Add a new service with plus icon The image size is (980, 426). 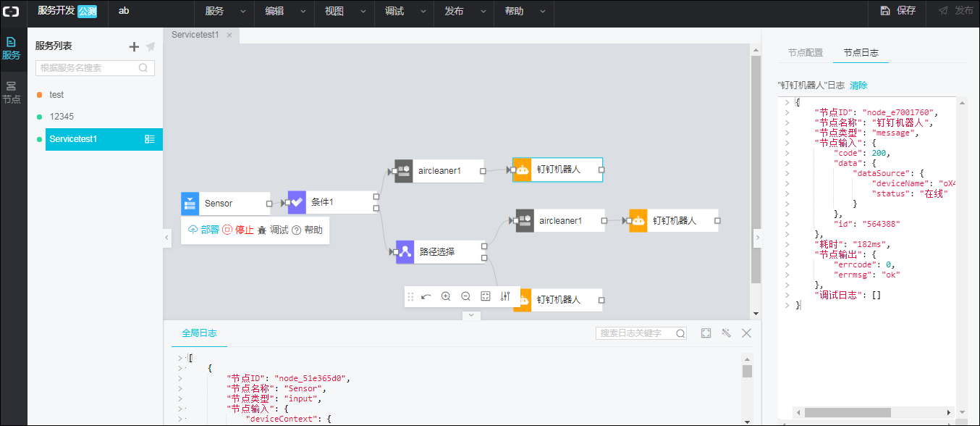(x=134, y=46)
